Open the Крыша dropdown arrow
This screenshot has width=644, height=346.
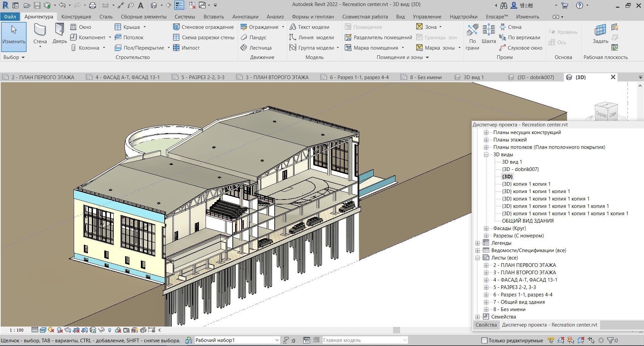[145, 27]
